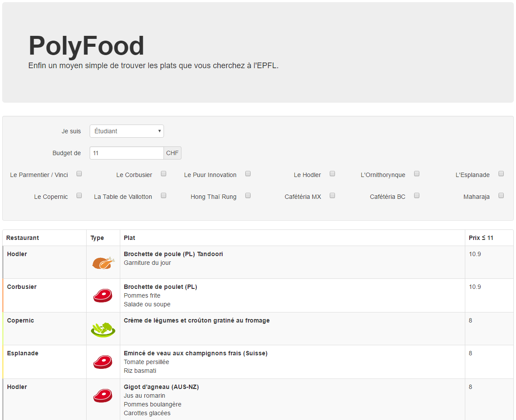This screenshot has height=420, width=516.
Task: Click the salad icon in the Copernic row
Action: (103, 330)
